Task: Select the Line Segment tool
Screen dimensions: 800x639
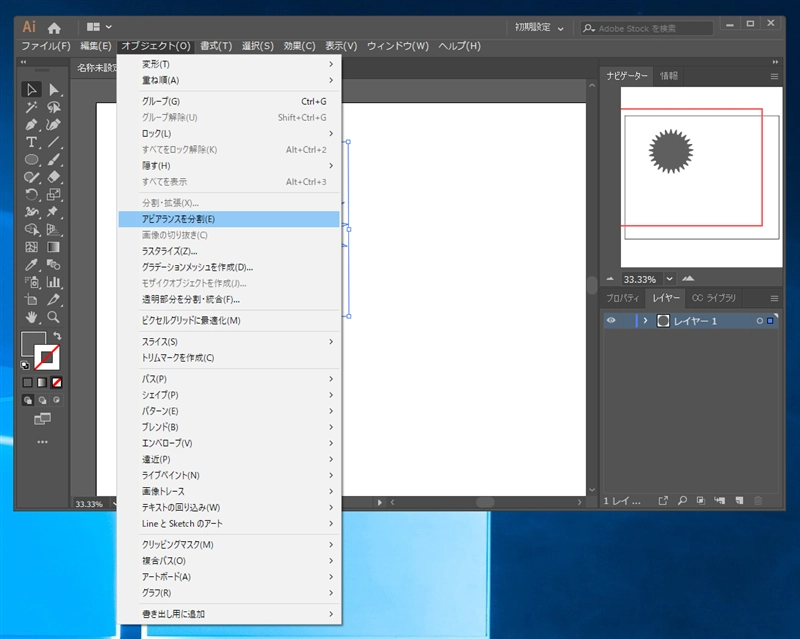Action: point(54,142)
